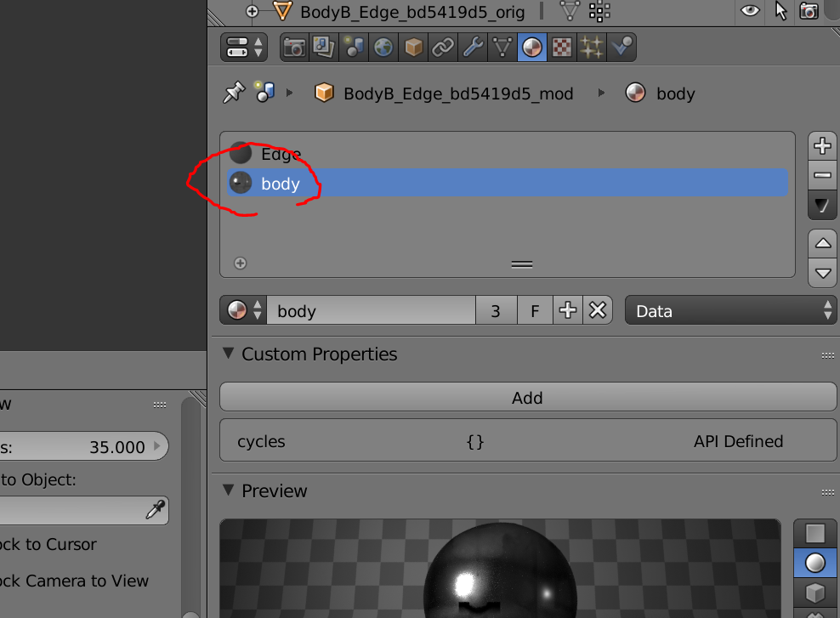Pick lock object with eyedropper
The image size is (840, 618).
pos(156,509)
